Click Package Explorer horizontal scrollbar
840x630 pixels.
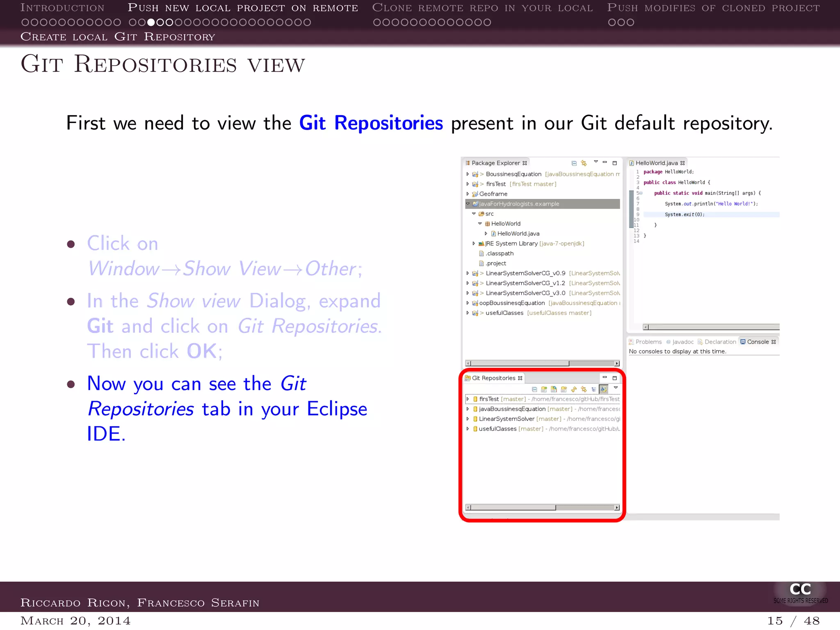[x=542, y=363]
